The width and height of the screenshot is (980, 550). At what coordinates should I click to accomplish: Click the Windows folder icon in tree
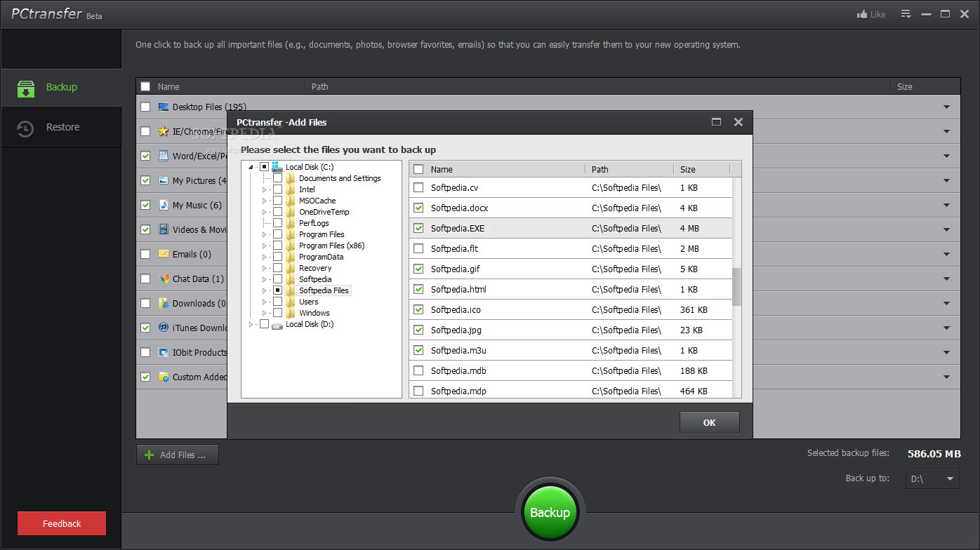tap(291, 313)
